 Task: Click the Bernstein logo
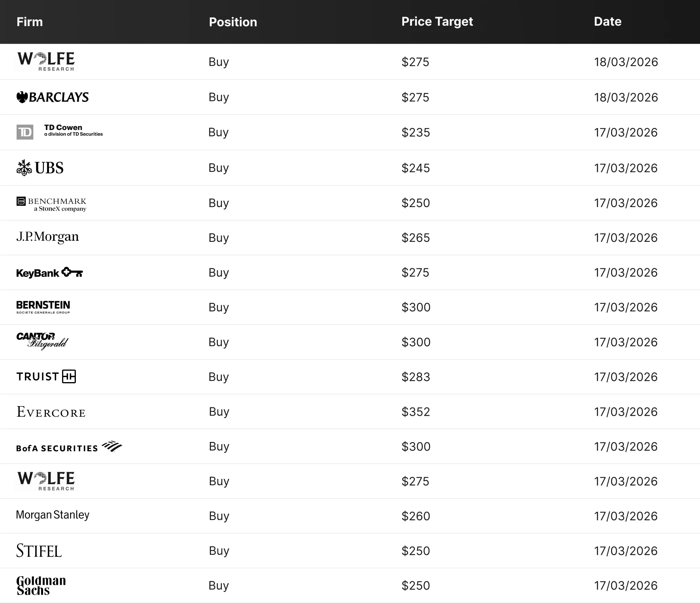click(43, 307)
